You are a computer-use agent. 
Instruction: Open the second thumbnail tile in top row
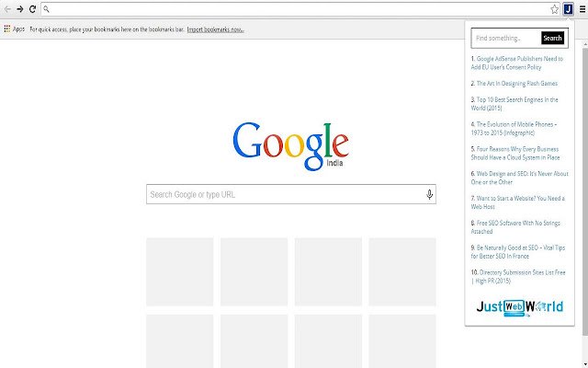tap(254, 272)
